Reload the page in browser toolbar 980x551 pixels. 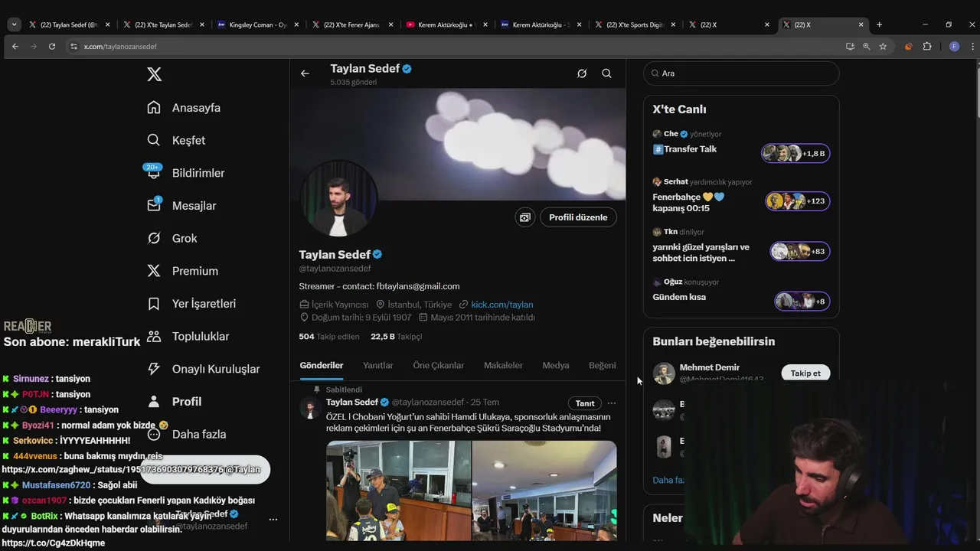pyautogui.click(x=52, y=47)
